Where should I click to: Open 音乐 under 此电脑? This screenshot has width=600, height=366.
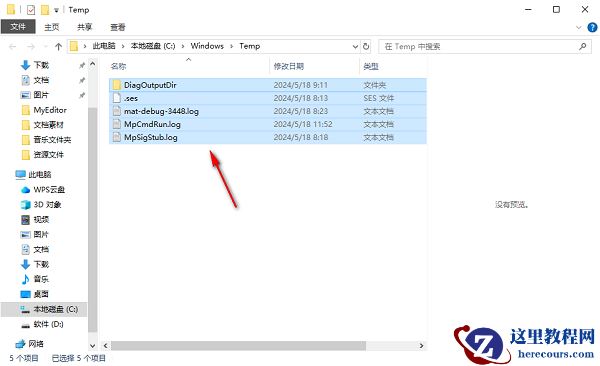(x=41, y=279)
